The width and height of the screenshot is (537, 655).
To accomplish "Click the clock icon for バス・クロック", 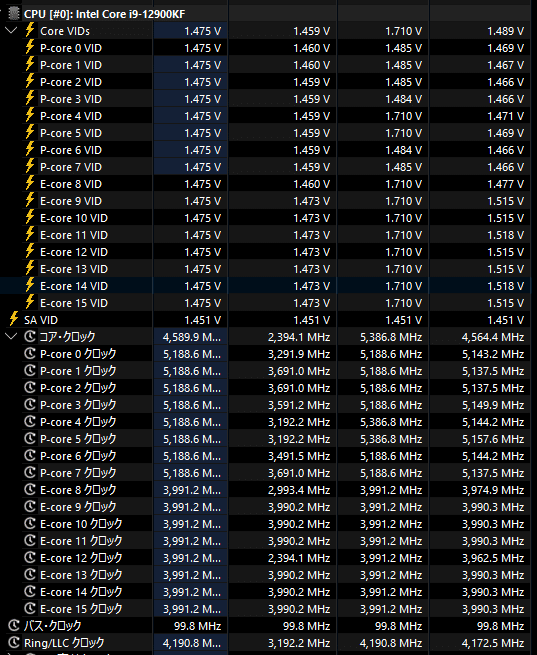I will [14, 625].
